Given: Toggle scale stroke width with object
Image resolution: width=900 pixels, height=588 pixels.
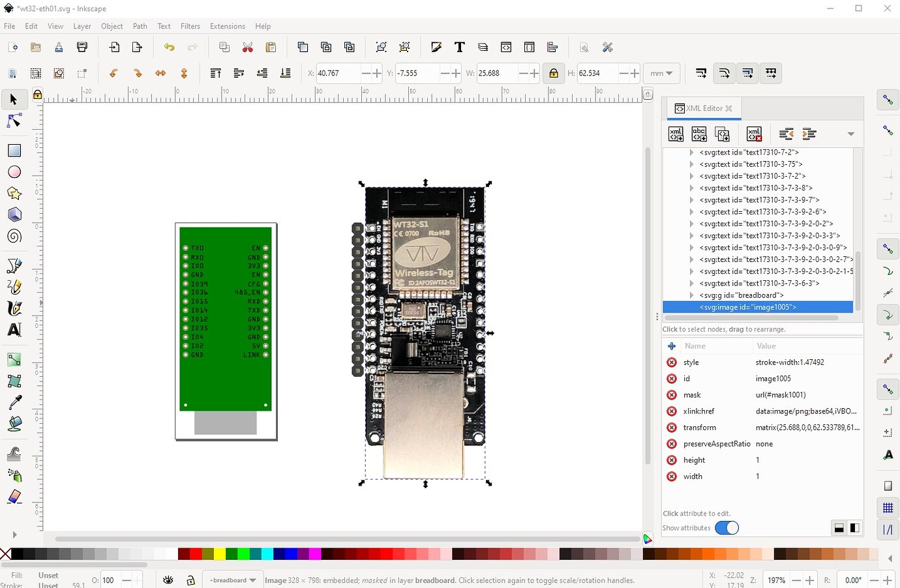Looking at the screenshot, I should 701,73.
